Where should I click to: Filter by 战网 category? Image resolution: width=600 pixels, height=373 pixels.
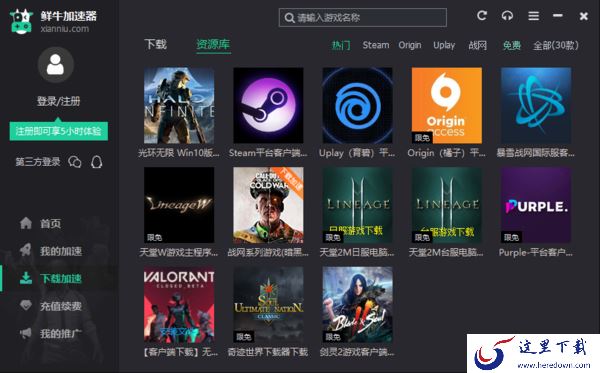[x=478, y=45]
